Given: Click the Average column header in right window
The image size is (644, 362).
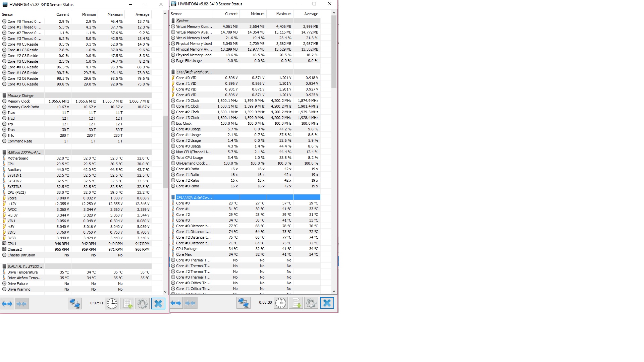Looking at the screenshot, I should click(311, 14).
